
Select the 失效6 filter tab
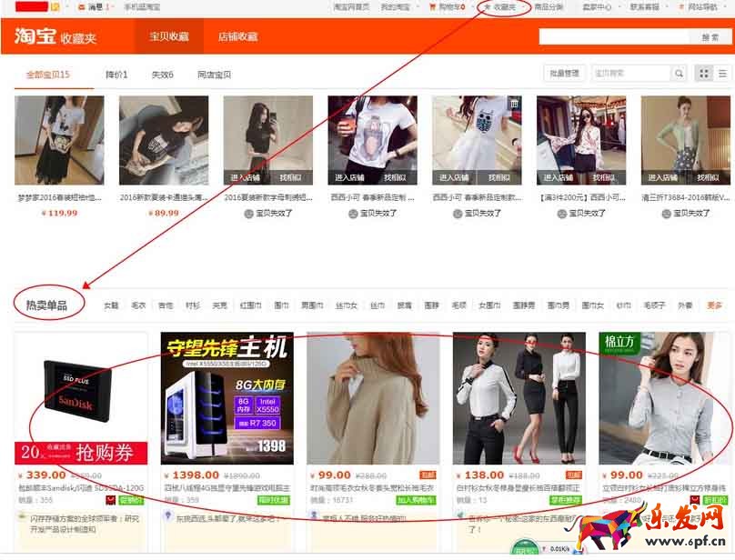[x=162, y=75]
